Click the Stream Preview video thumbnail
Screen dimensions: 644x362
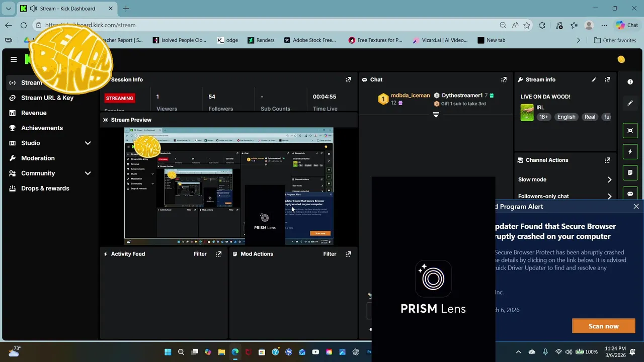[x=229, y=187]
